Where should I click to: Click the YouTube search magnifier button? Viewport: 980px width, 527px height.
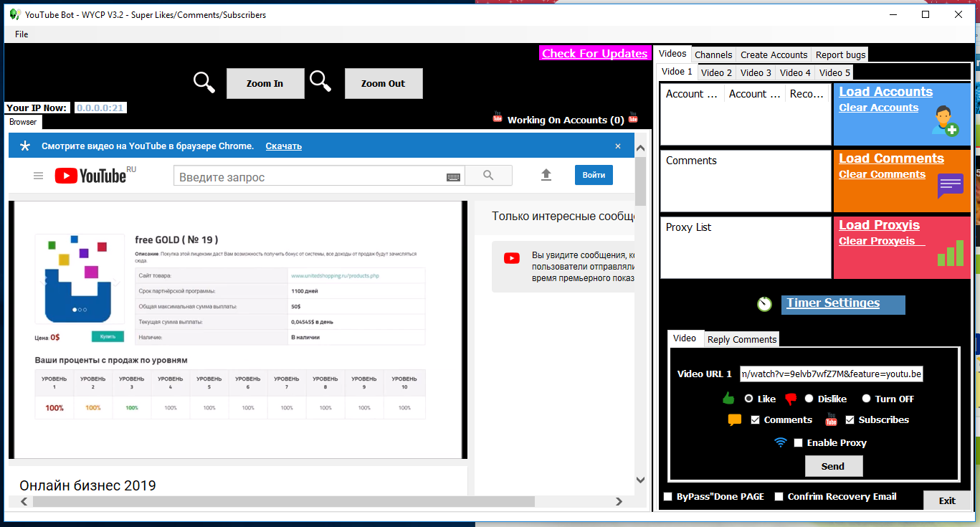pyautogui.click(x=488, y=176)
